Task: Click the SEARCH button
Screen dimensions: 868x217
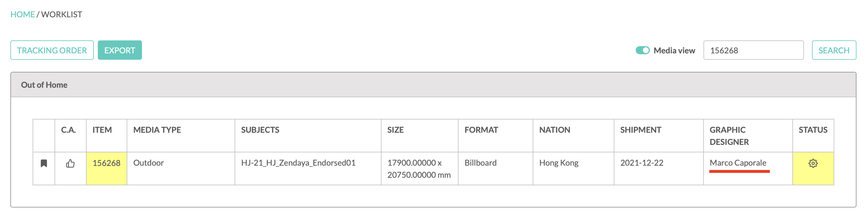Action: point(834,50)
